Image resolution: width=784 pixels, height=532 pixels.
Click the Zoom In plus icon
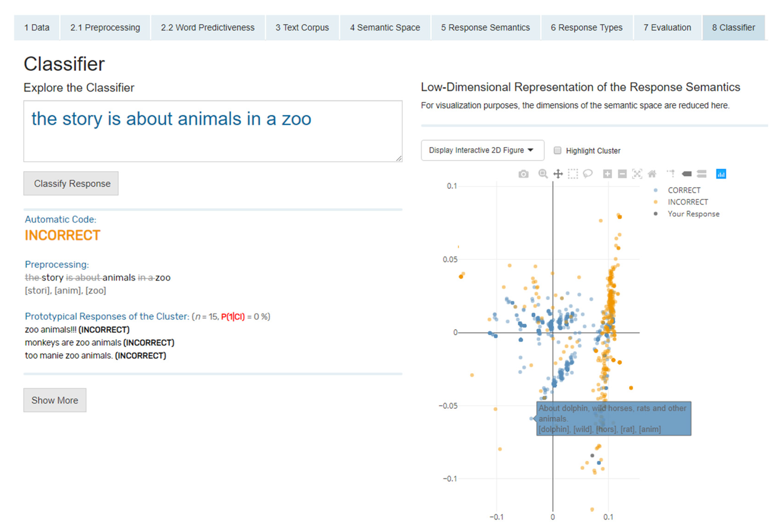pos(607,174)
